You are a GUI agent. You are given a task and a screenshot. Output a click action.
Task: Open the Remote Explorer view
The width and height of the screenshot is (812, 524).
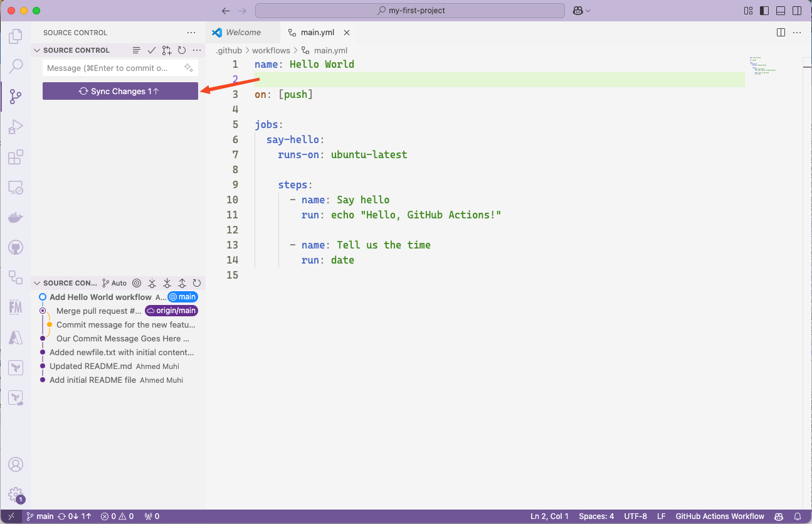[16, 188]
